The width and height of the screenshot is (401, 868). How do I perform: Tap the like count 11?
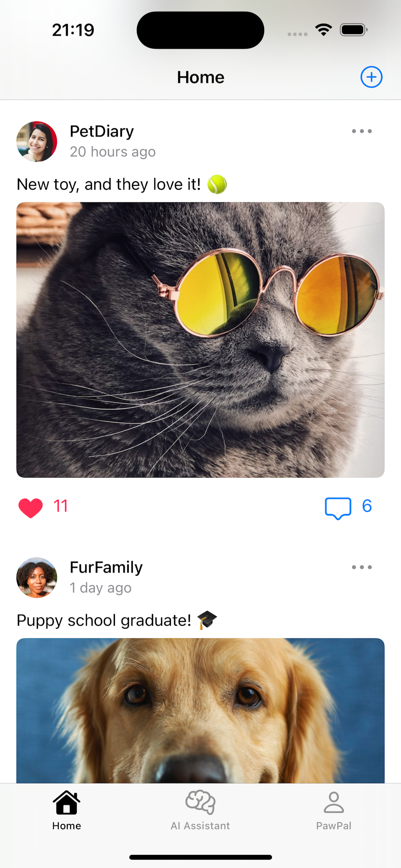(61, 506)
